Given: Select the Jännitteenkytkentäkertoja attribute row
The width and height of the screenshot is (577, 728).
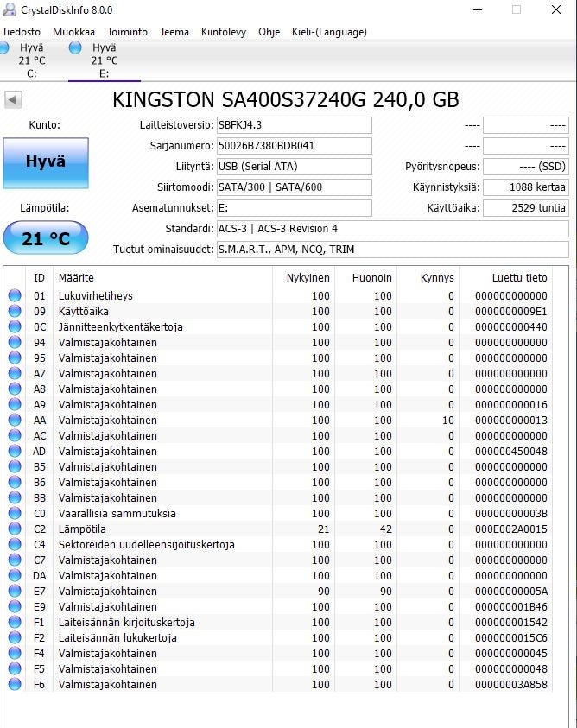Looking at the screenshot, I should pos(279,326).
